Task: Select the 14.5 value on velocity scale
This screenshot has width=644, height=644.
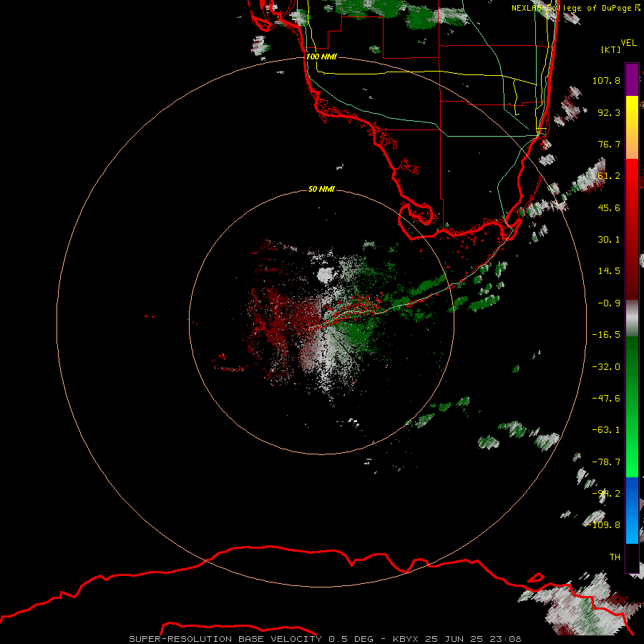Action: pos(609,271)
